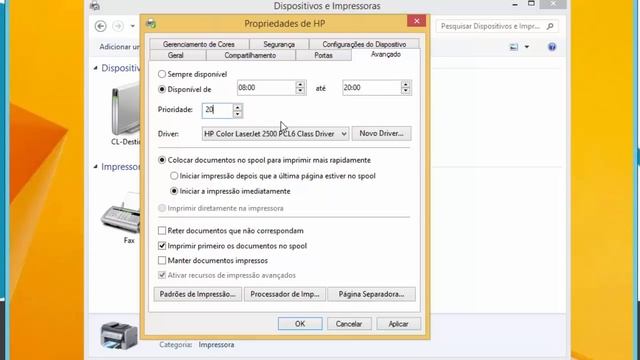Switch to the Portas tab
Viewport: 640px width, 360px height.
323,55
